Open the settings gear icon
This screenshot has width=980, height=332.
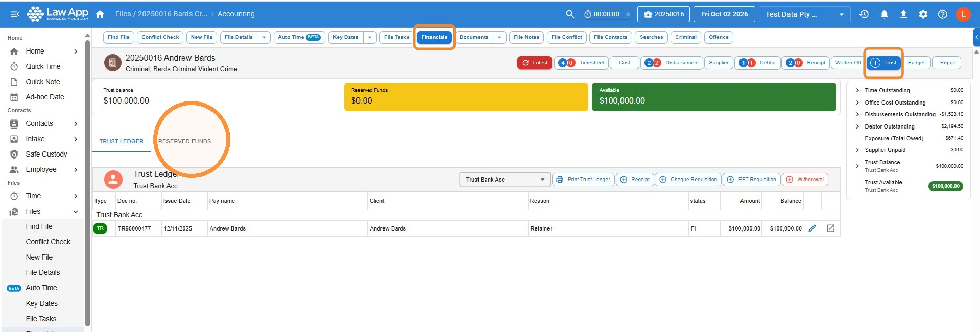click(923, 14)
